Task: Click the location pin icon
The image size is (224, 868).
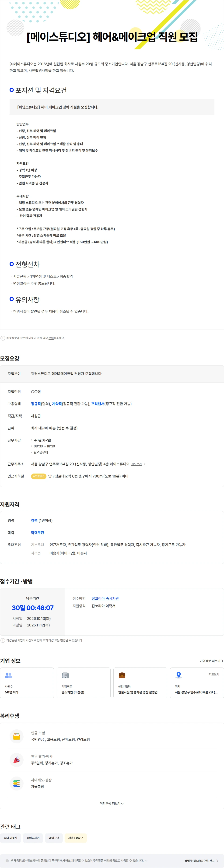Action: click(179, 675)
